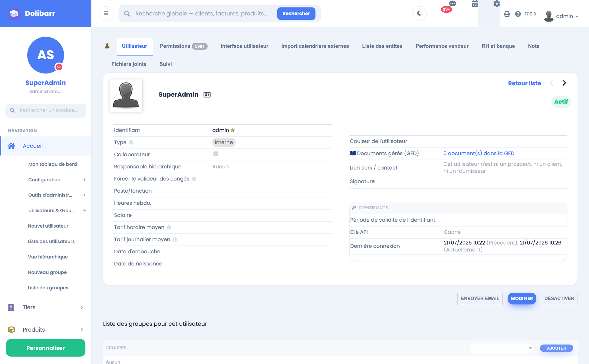Click info icon next to Tarif journalier moyen
The height and width of the screenshot is (364, 589).
click(x=175, y=239)
